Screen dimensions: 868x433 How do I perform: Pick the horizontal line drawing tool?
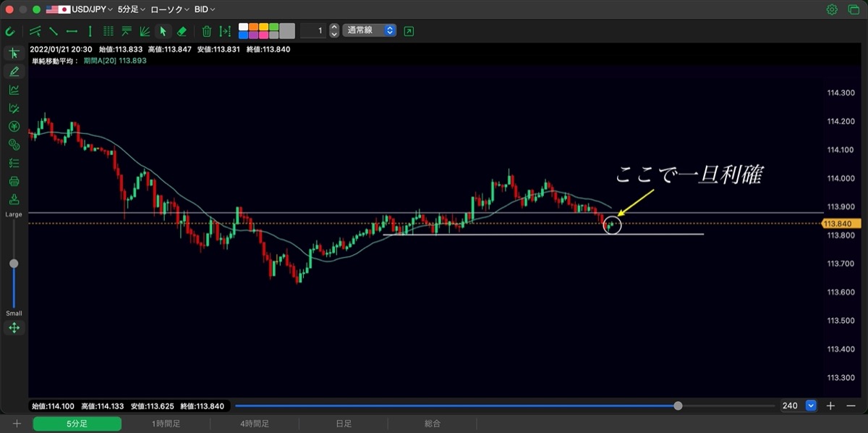point(72,31)
